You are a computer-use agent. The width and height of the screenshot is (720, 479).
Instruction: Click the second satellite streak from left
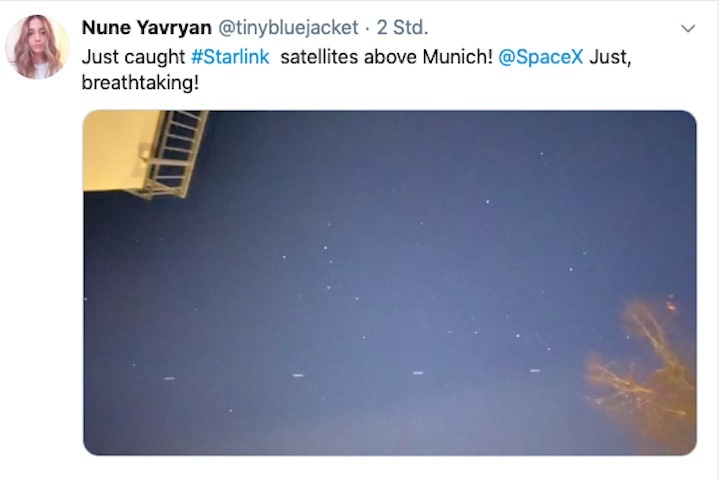click(x=298, y=375)
